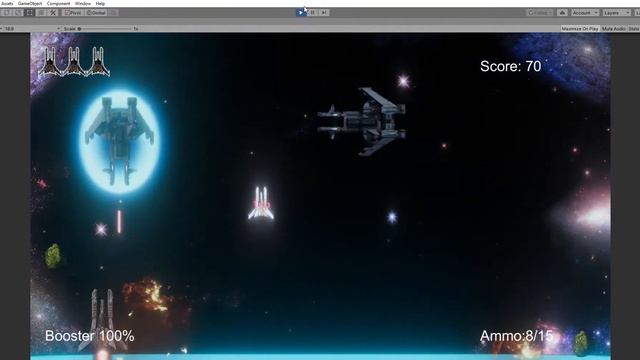
Task: Toggle Maximize On Play
Action: coord(580,29)
